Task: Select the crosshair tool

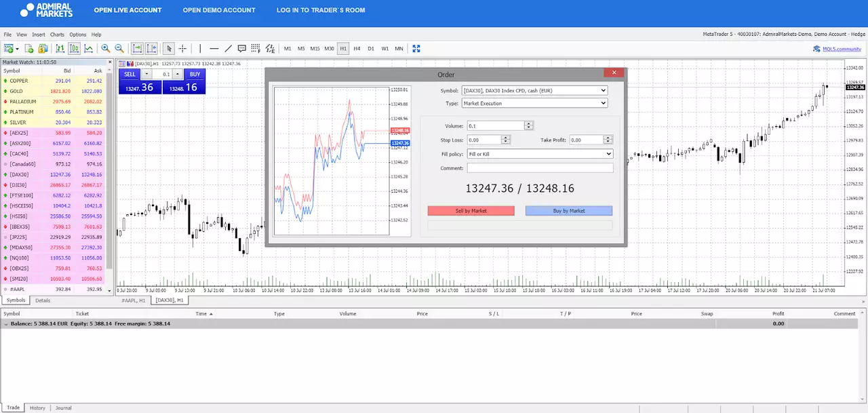Action: click(182, 48)
